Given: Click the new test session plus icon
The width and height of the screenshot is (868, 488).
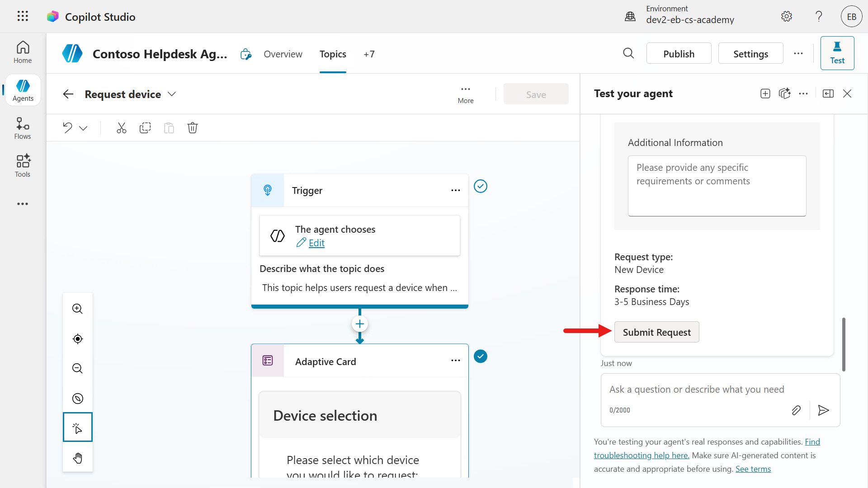Looking at the screenshot, I should point(765,94).
